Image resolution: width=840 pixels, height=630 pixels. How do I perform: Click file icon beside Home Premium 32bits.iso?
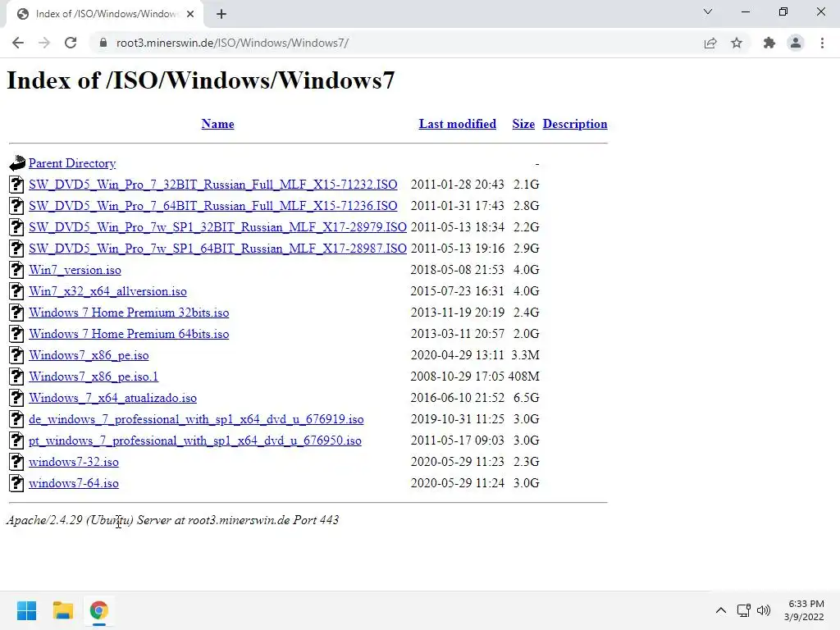[x=16, y=313]
